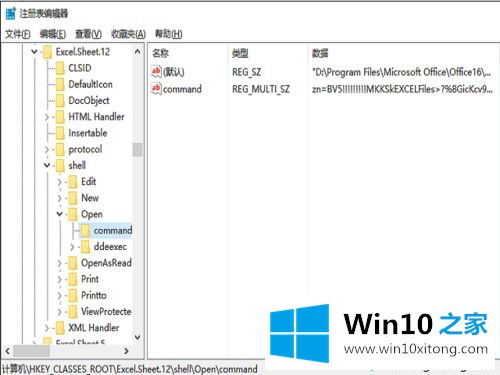Click horizontal scrollbar left arrow
Image resolution: width=500 pixels, height=375 pixels.
click(8, 351)
